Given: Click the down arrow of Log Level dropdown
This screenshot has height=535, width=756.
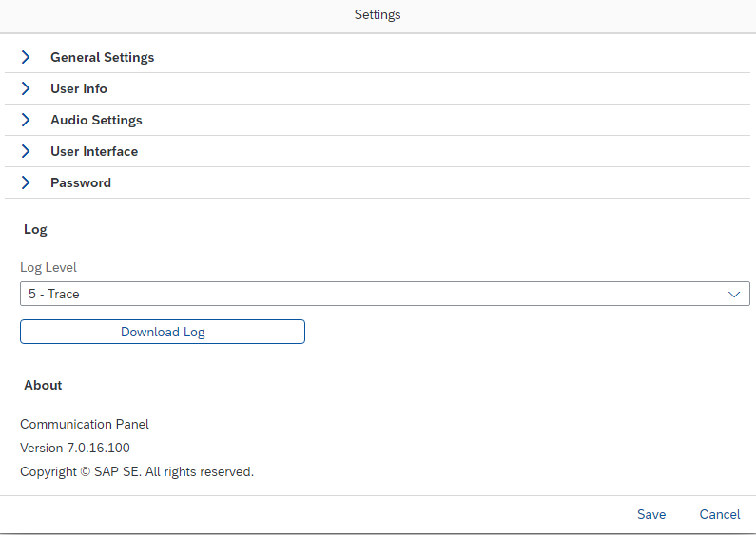Looking at the screenshot, I should [x=734, y=294].
